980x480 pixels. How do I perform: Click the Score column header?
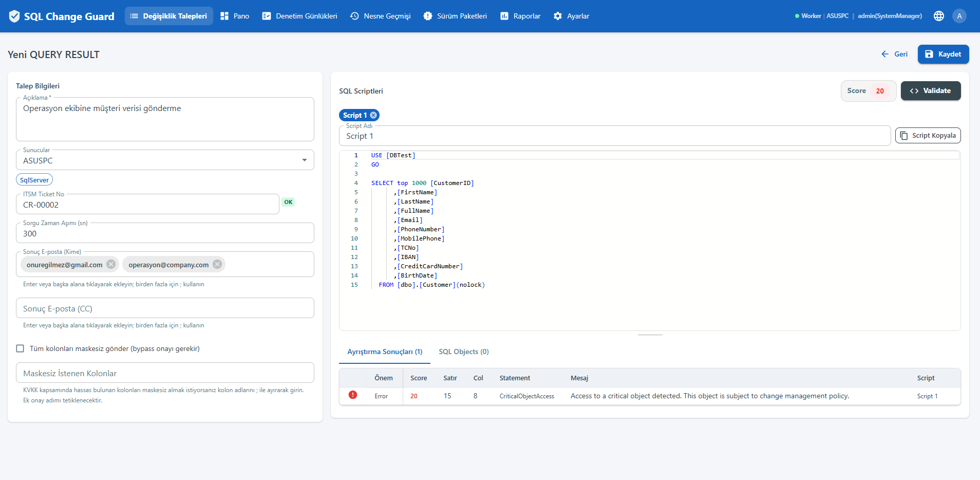[419, 378]
